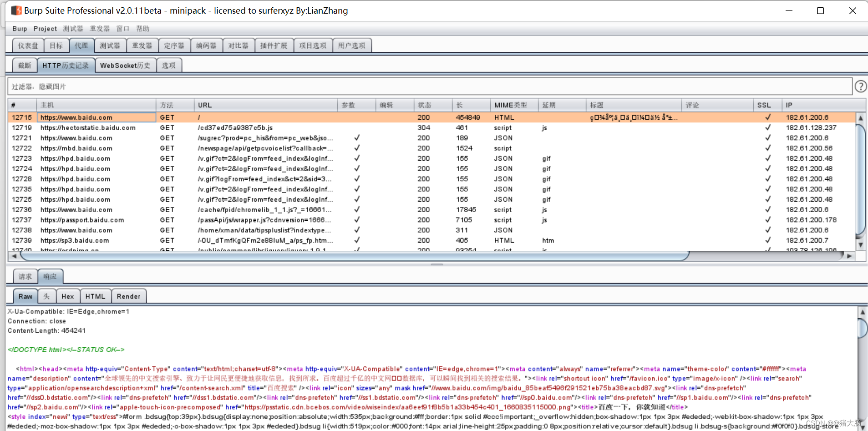Screen dimensions: 868x431
Task: Open the 帮助 menu
Action: [x=143, y=29]
